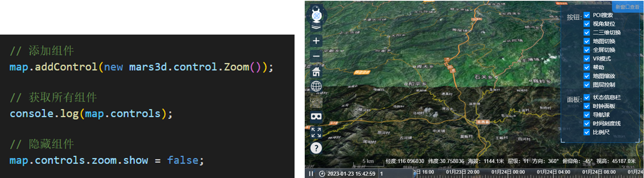Image resolution: width=644 pixels, height=178 pixels.
Task: Switch 2D/3D with the globe icon
Action: (316, 86)
